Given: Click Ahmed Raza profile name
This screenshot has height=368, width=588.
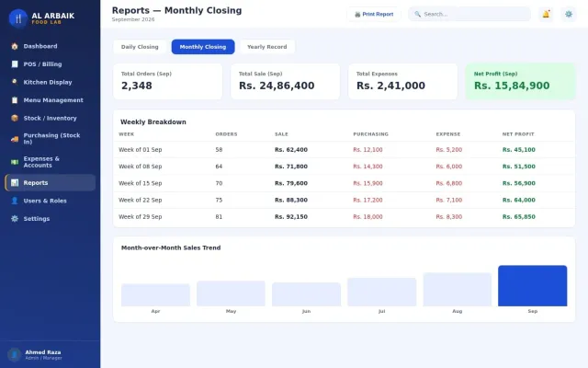Looking at the screenshot, I should coord(43,352).
